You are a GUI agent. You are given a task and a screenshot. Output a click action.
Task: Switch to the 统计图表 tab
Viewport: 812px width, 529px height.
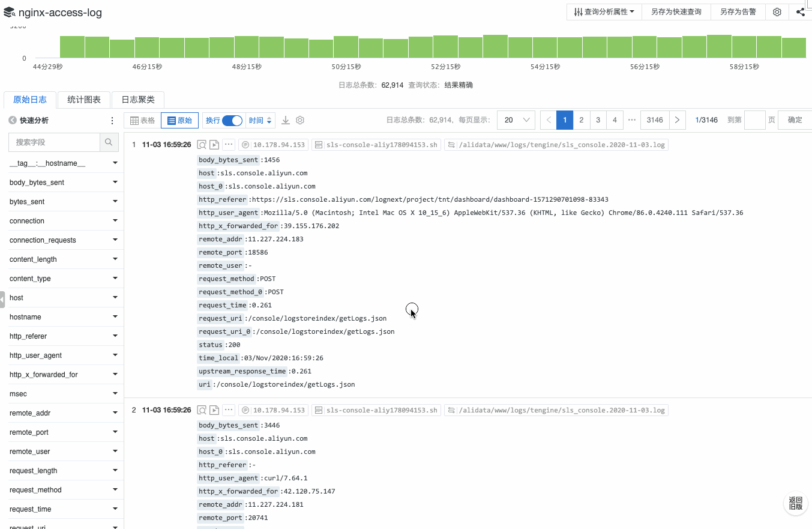[84, 100]
